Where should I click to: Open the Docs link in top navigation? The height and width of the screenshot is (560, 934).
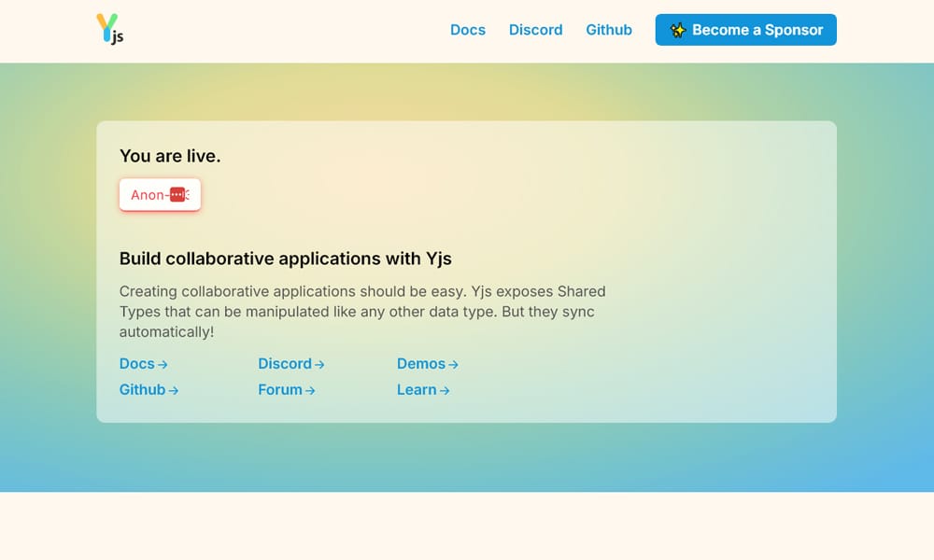pyautogui.click(x=468, y=30)
